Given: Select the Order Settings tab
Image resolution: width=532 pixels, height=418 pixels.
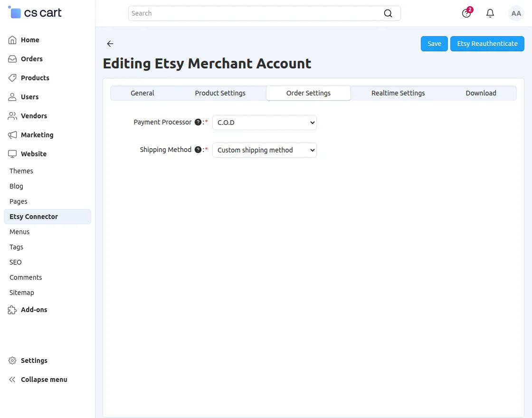Looking at the screenshot, I should [x=308, y=93].
